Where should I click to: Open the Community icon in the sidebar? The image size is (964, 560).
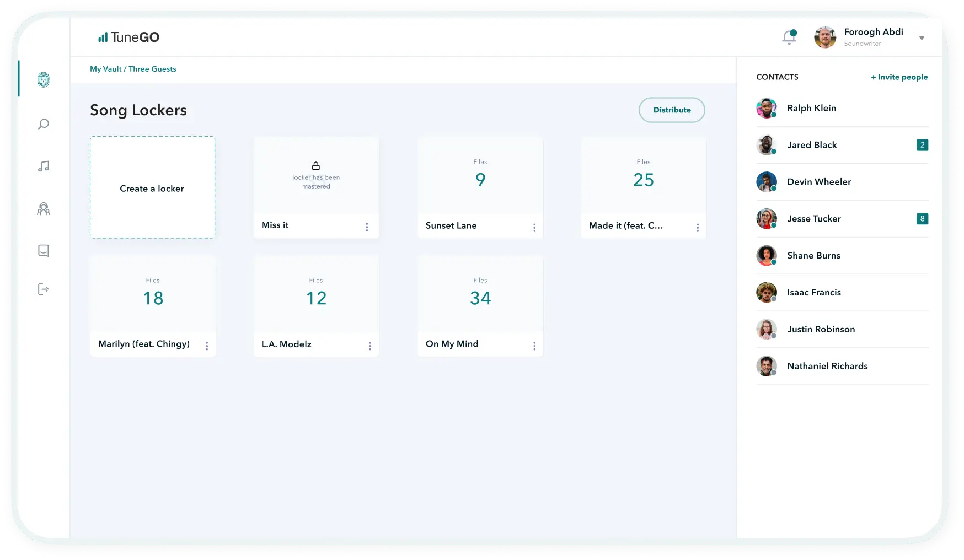(x=43, y=209)
